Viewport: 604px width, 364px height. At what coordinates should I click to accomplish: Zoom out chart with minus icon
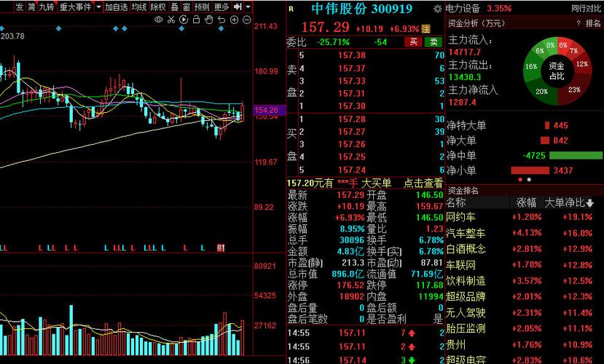pyautogui.click(x=247, y=20)
